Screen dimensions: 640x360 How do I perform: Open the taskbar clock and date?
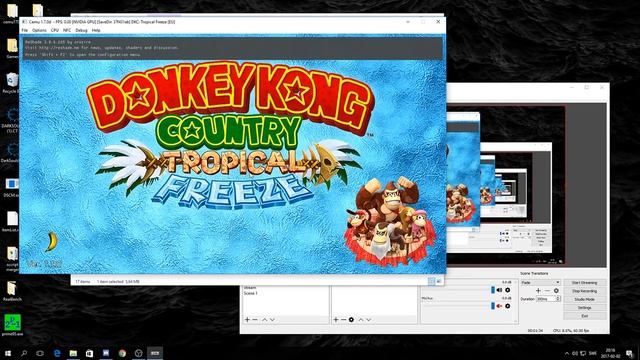[x=610, y=353]
